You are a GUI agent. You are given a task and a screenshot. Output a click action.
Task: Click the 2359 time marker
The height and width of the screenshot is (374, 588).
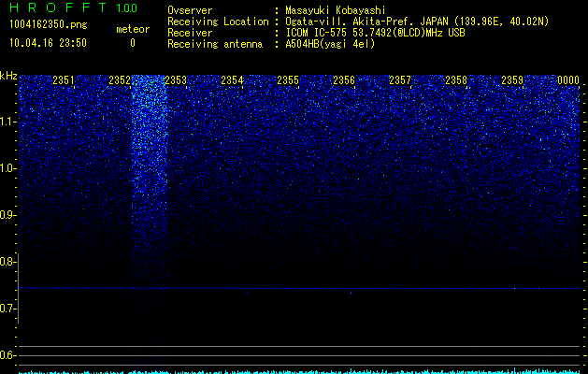(512, 80)
